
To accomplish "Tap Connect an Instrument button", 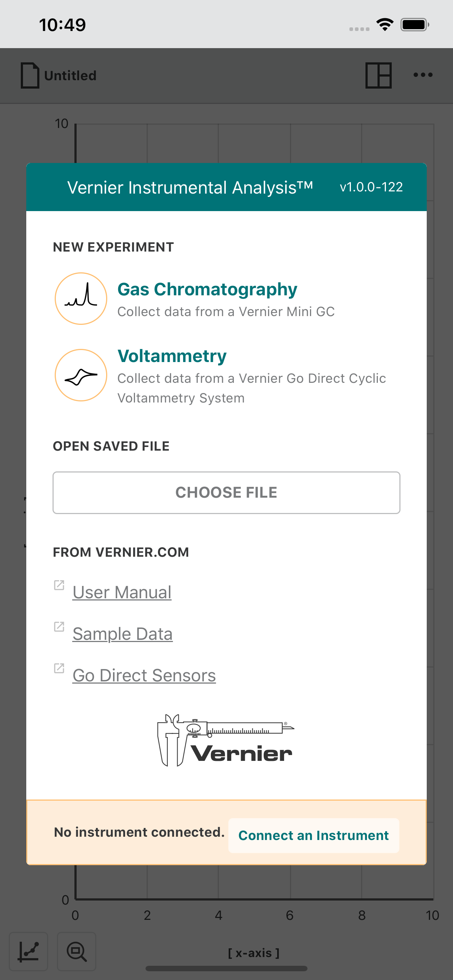I will pyautogui.click(x=313, y=835).
